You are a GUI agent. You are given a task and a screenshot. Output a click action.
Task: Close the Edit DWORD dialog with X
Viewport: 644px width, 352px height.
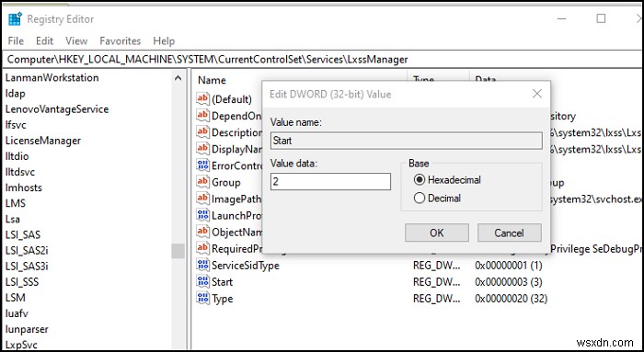pos(536,94)
